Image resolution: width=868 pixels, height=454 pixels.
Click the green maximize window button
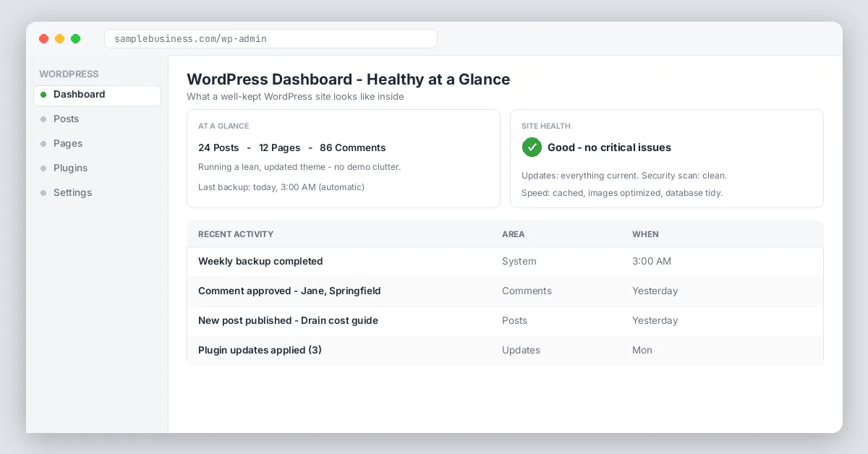click(76, 39)
